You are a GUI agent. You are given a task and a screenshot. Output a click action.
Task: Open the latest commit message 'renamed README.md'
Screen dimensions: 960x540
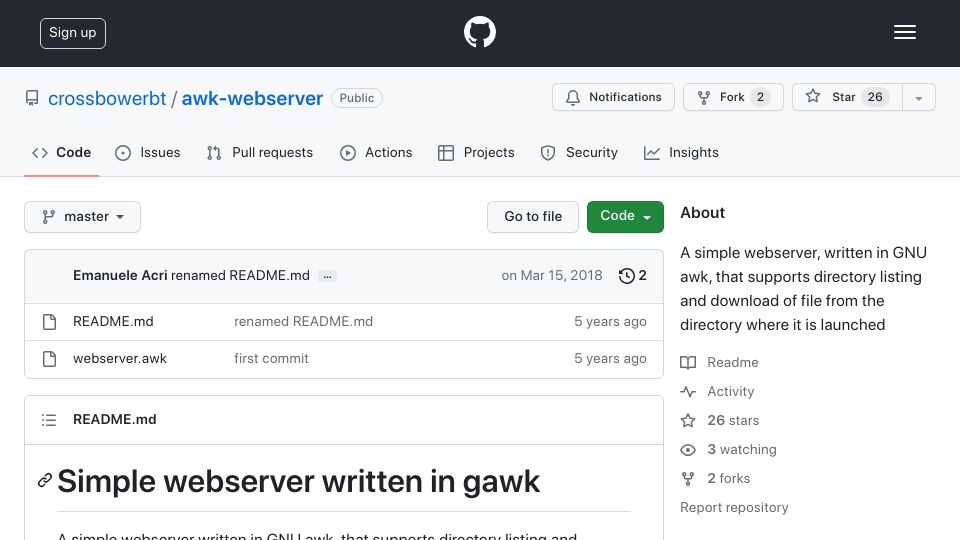[x=240, y=276]
